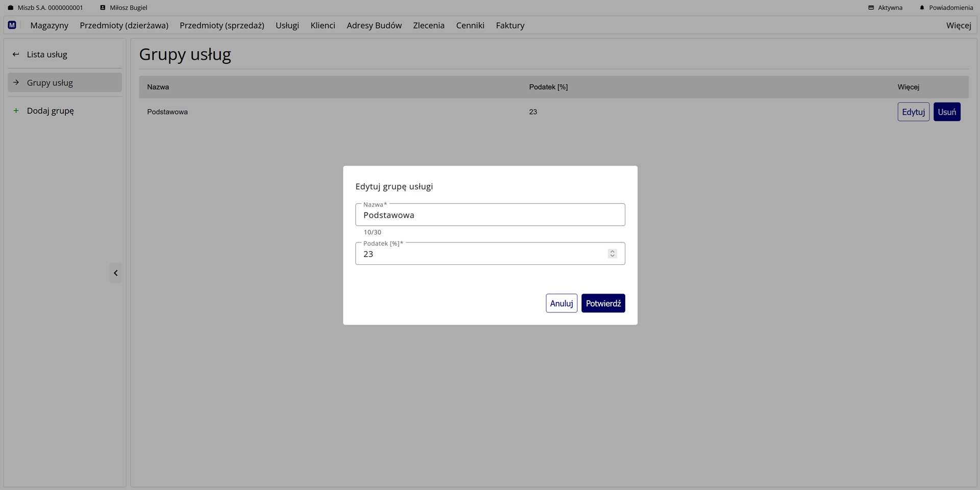Open the Magazyny menu
This screenshot has width=980, height=490.
(x=49, y=26)
